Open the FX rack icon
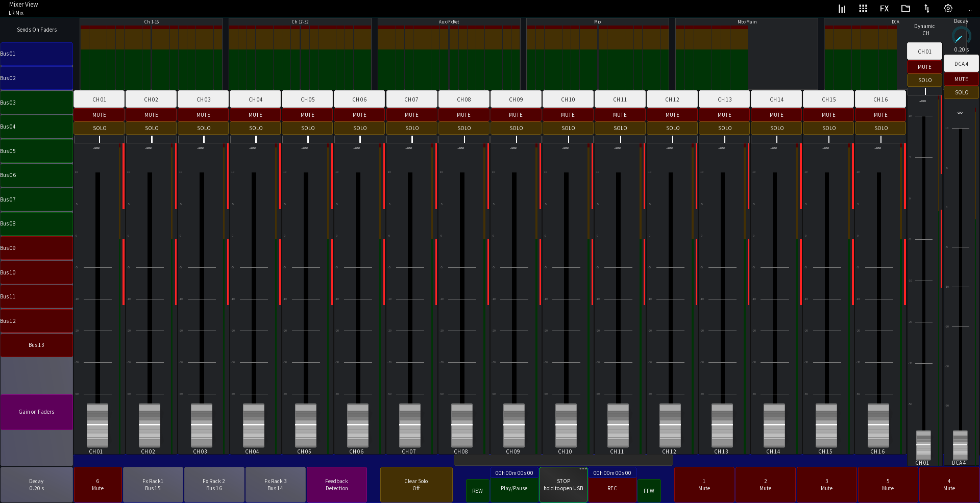 [x=885, y=8]
